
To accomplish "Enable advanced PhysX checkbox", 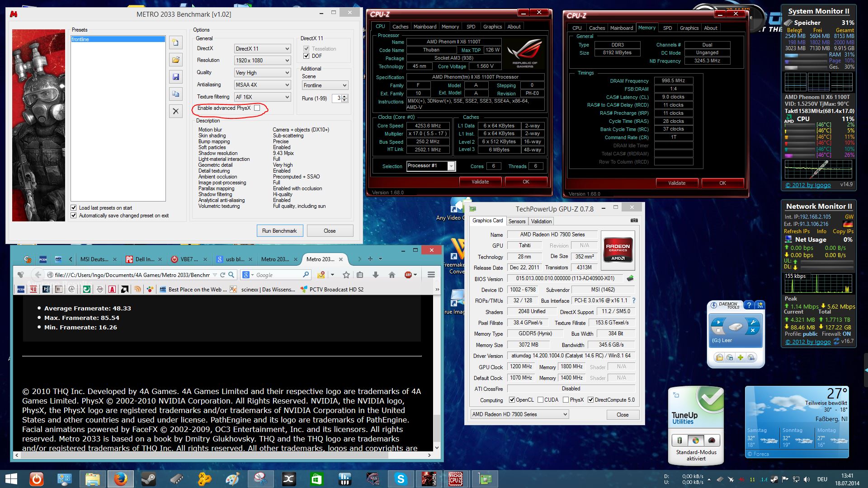I will 257,108.
